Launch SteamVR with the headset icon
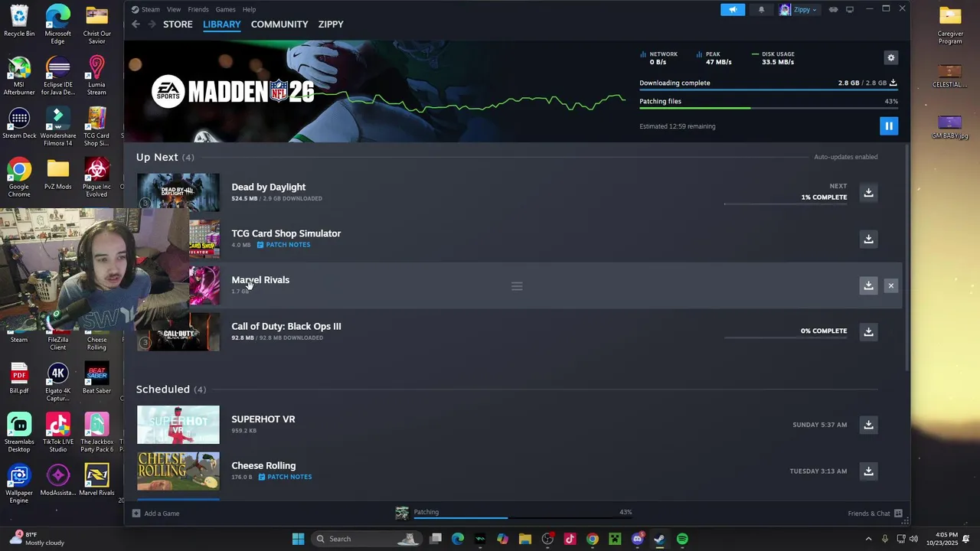Image resolution: width=980 pixels, height=551 pixels. pyautogui.click(x=833, y=10)
